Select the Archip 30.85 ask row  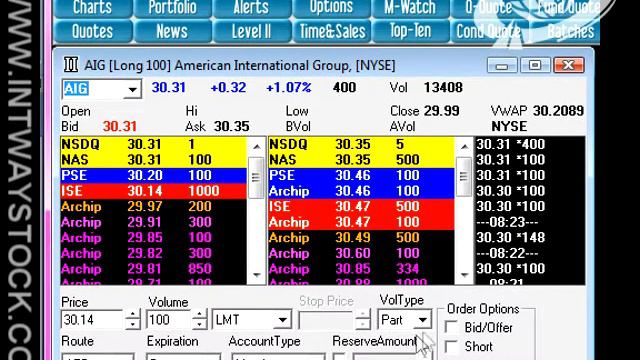pyautogui.click(x=361, y=269)
